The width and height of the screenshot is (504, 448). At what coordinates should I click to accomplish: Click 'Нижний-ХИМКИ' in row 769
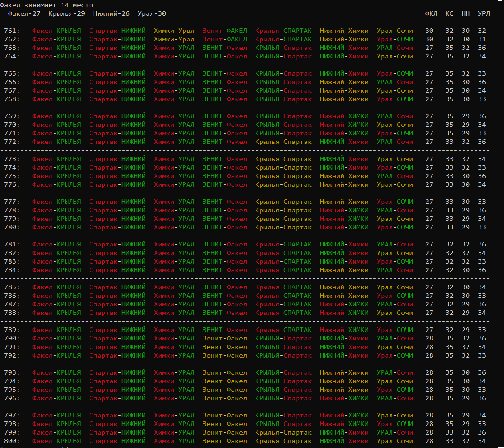pyautogui.click(x=344, y=116)
